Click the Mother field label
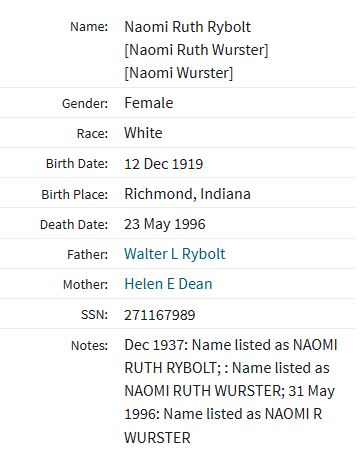Image resolution: width=362 pixels, height=452 pixels. (85, 285)
